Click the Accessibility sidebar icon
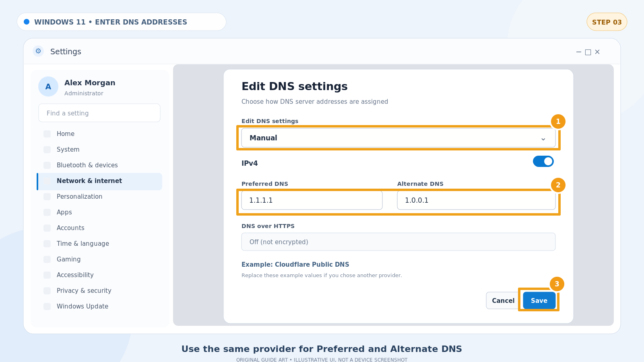 pyautogui.click(x=47, y=275)
